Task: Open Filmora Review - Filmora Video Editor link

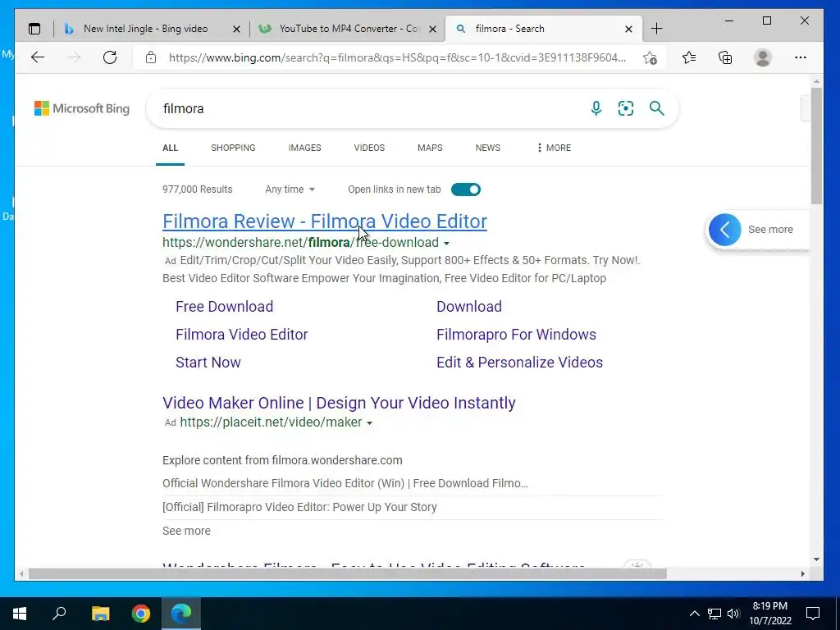Action: tap(325, 221)
